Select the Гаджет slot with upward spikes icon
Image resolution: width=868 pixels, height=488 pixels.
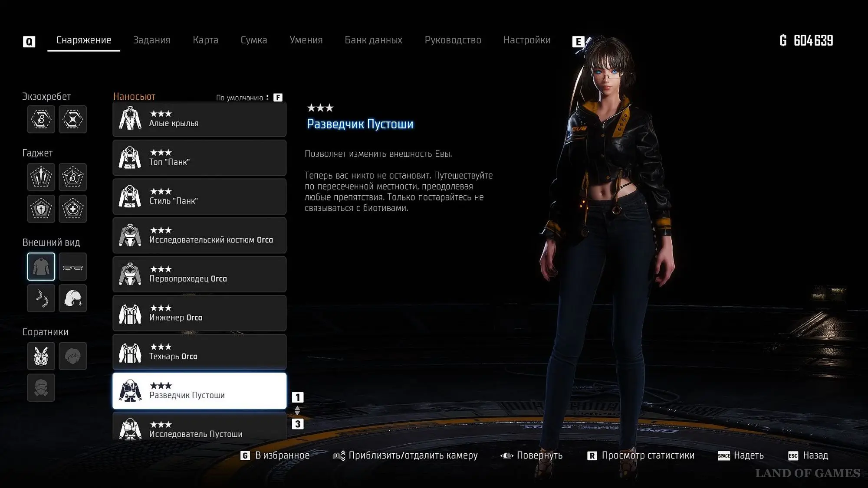[x=41, y=177]
